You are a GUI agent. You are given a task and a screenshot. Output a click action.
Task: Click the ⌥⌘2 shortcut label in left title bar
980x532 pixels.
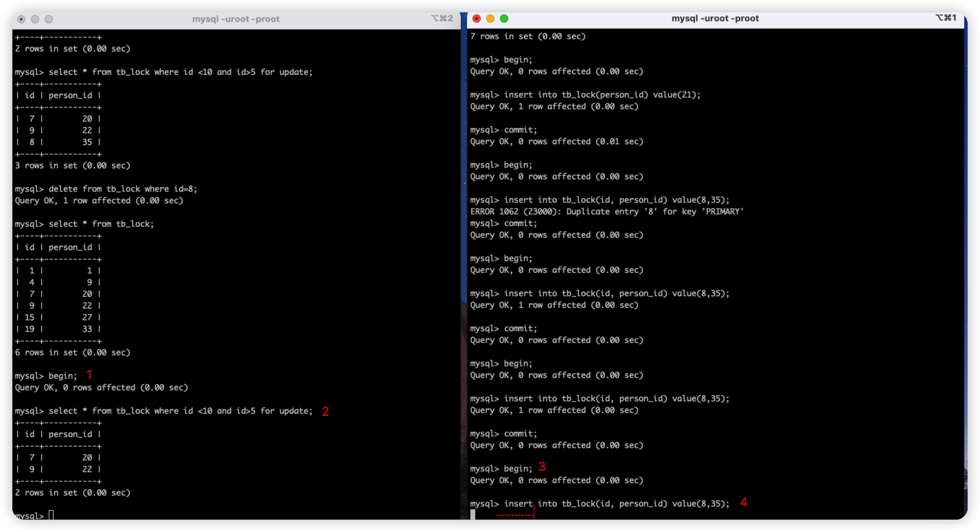(x=442, y=19)
